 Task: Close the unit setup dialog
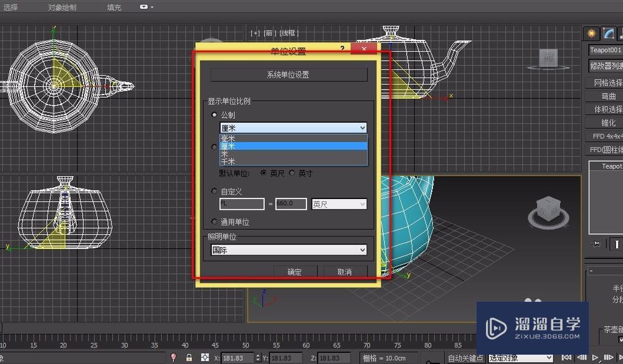364,49
